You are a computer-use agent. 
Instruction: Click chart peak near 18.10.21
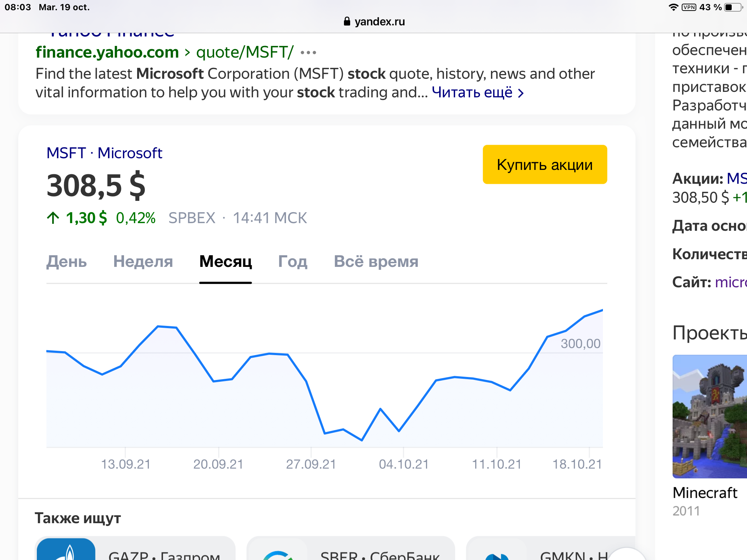pyautogui.click(x=603, y=310)
